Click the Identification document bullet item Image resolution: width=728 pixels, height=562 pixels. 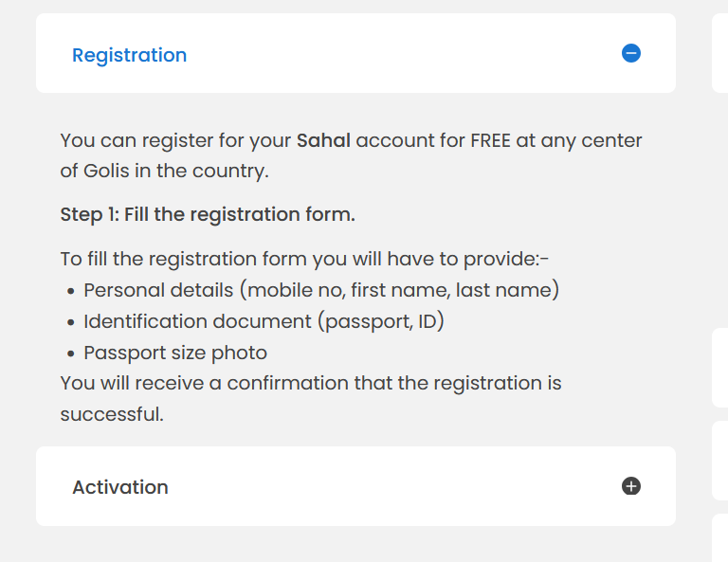click(x=264, y=321)
